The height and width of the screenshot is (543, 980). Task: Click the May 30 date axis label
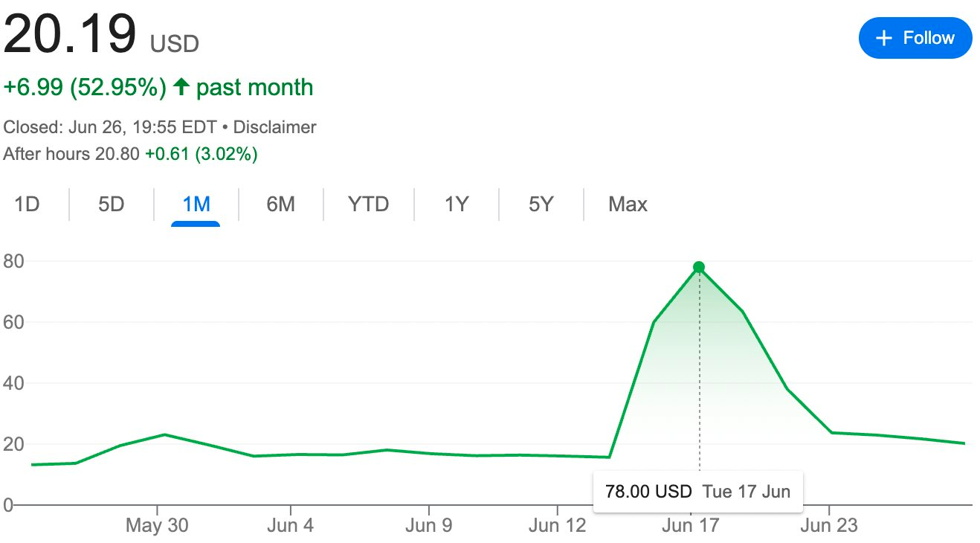pyautogui.click(x=157, y=526)
